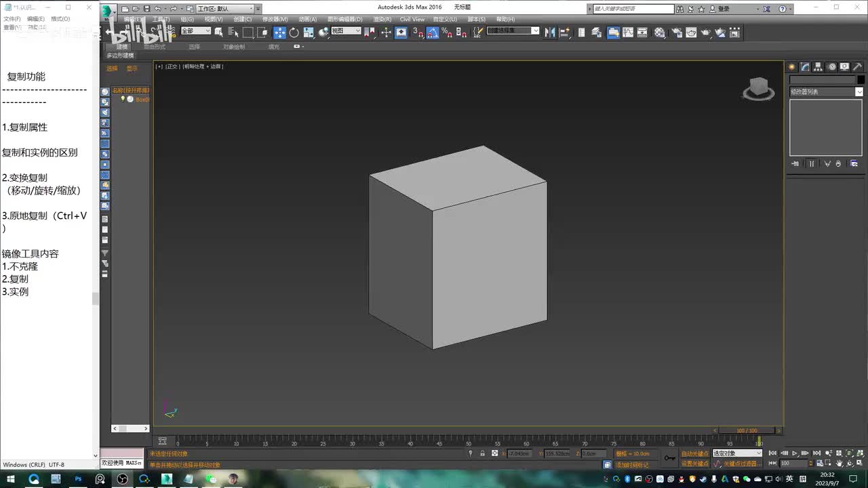The height and width of the screenshot is (488, 868).
Task: Open the Modify command panel tab
Action: (x=805, y=66)
